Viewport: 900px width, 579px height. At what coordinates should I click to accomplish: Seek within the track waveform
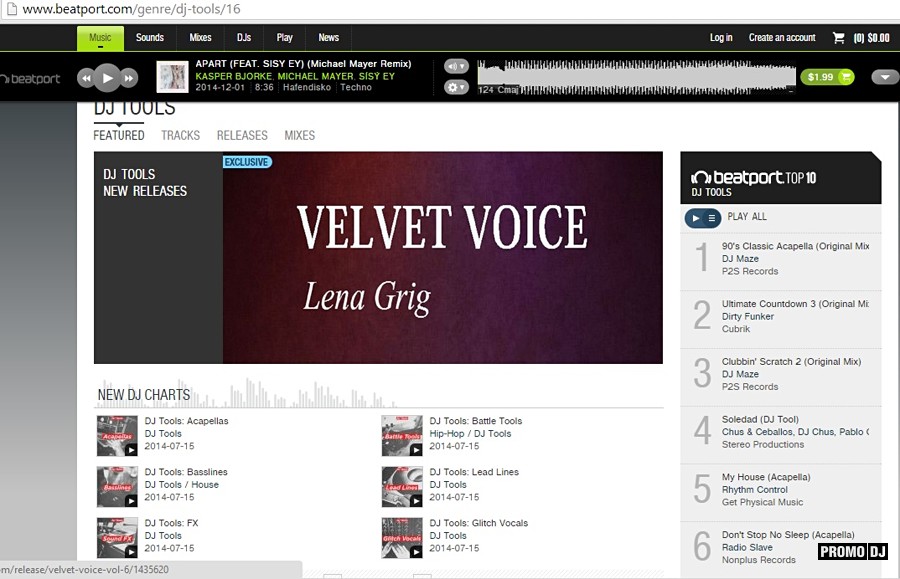(637, 77)
